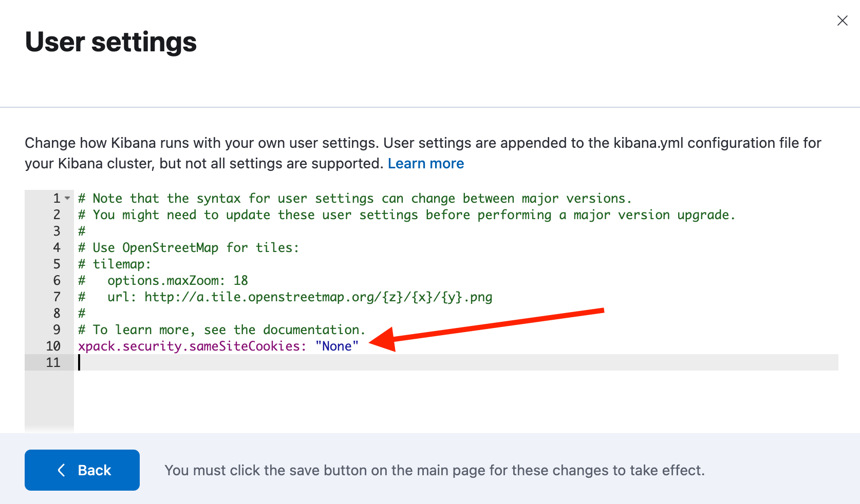Open the Learn more link
The height and width of the screenshot is (504, 860).
coord(426,163)
